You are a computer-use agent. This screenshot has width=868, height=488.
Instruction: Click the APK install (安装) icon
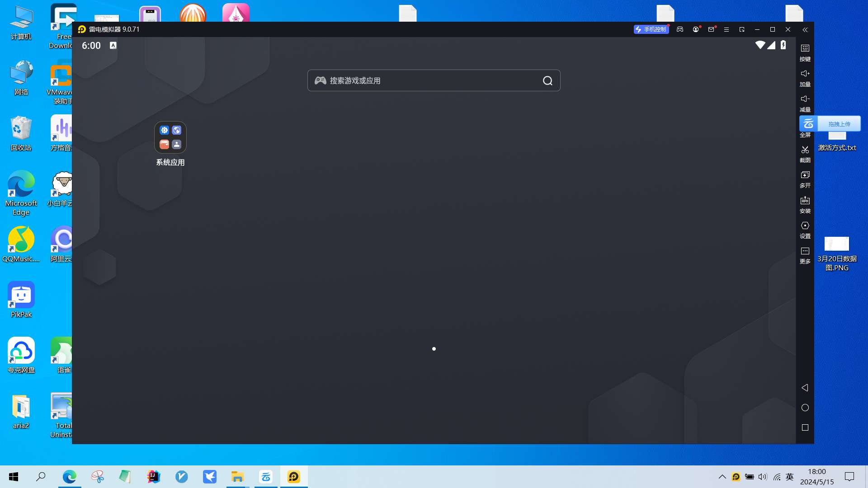[805, 200]
